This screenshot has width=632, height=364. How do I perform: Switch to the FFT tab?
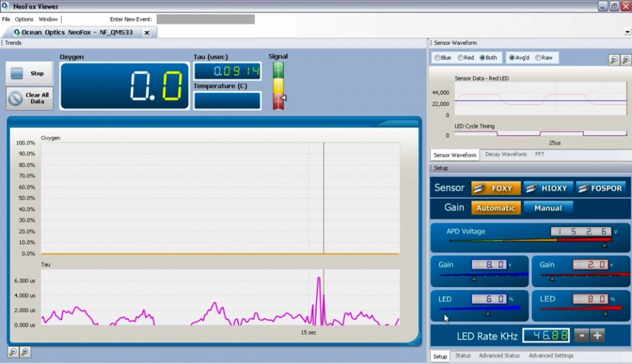point(540,154)
